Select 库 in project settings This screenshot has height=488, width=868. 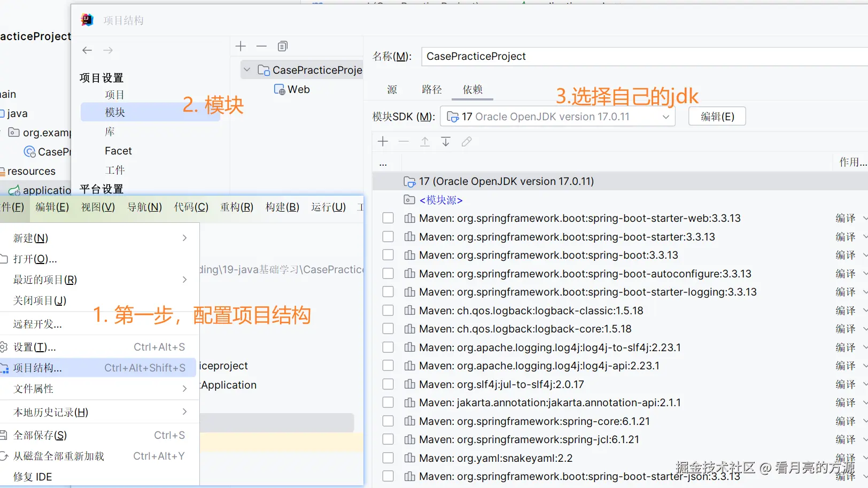click(110, 131)
